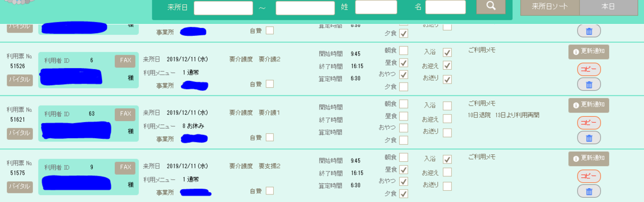The height and width of the screenshot is (202, 644).
Task: Click 利用票 number 51621
Action: coord(18,119)
